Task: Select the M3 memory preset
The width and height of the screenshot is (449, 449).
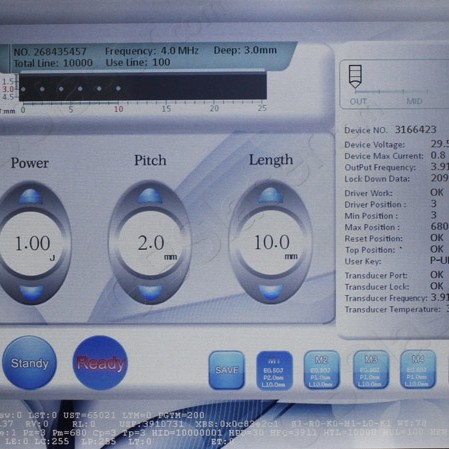Action: (371, 369)
